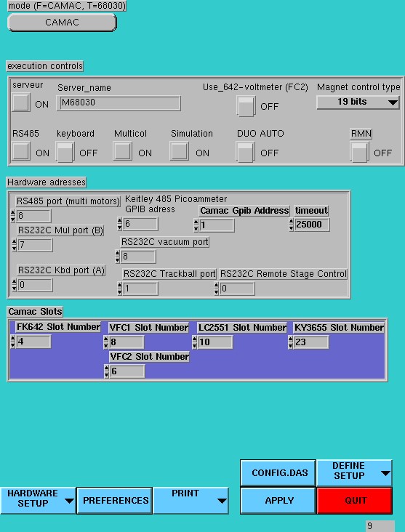405x532 pixels.
Task: Click the PREFERENCES button
Action: 114,500
